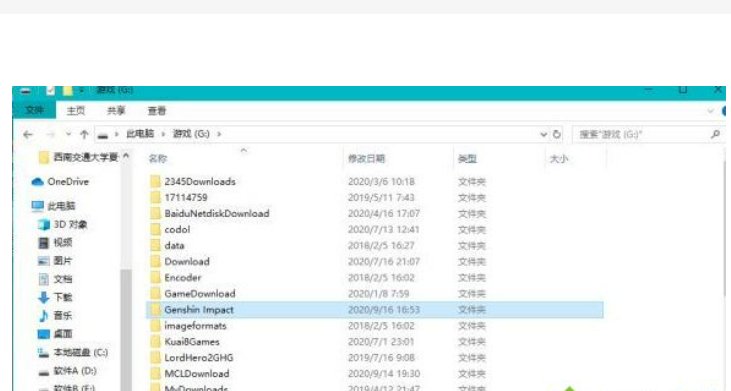Select the Kuai8Games folder name
This screenshot has width=731, height=391.
(x=192, y=342)
